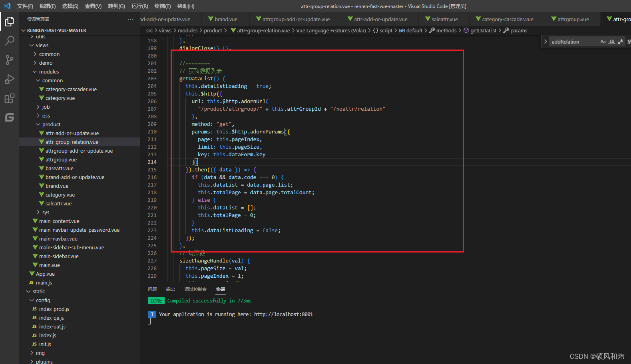The image size is (631, 364).
Task: Switch to 输出 panel tab
Action: tap(171, 289)
